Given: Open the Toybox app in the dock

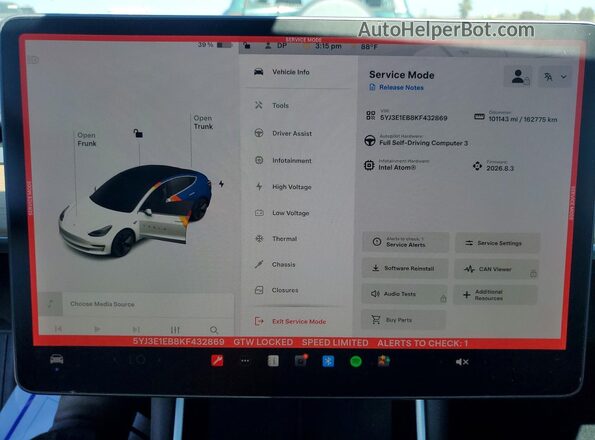Looking at the screenshot, I should point(383,361).
